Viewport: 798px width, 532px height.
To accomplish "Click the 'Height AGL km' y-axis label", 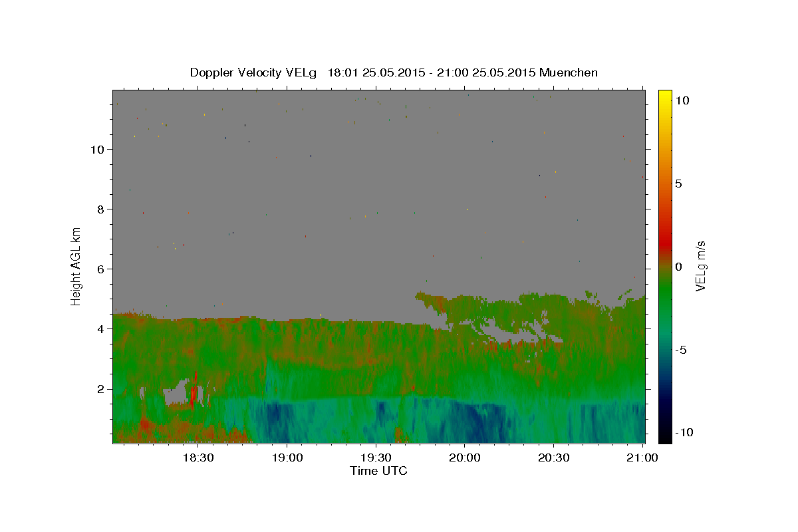I will pos(76,266).
